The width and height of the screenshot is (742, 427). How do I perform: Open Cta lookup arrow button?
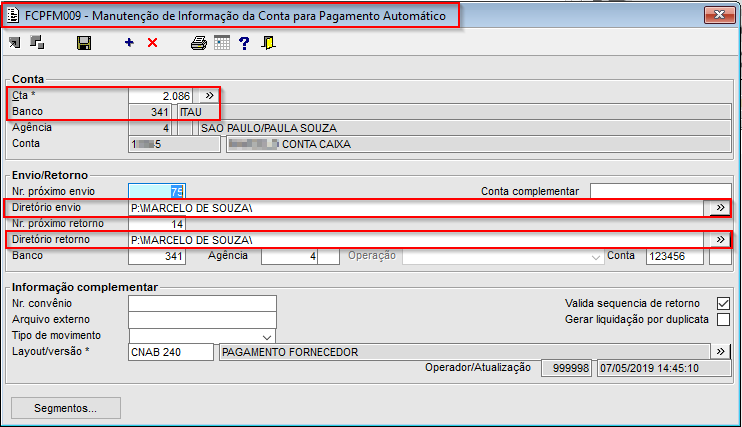[x=209, y=96]
